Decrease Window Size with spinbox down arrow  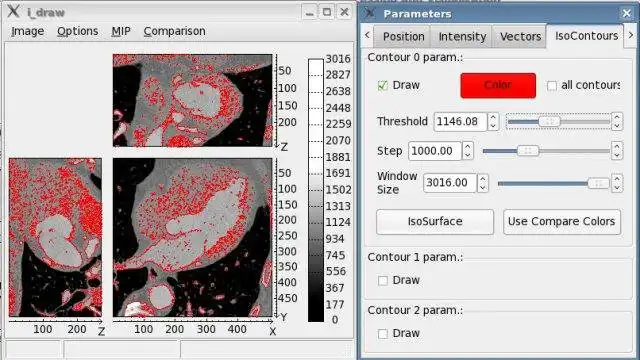point(483,187)
